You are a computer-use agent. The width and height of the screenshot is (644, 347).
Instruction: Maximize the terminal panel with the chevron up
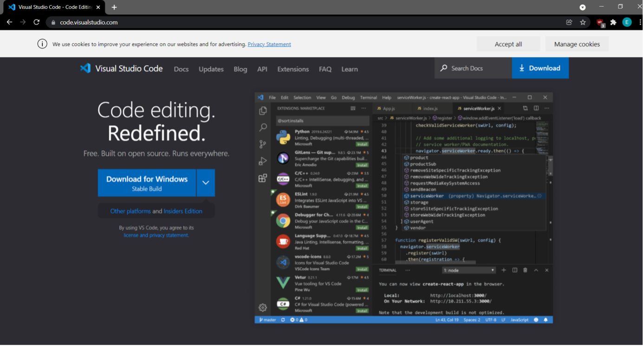click(x=536, y=270)
